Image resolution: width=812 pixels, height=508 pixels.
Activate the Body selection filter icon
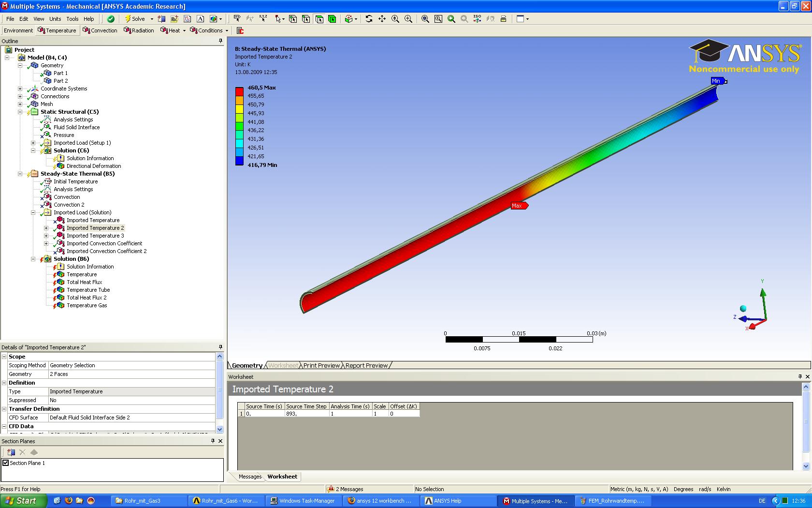click(332, 19)
